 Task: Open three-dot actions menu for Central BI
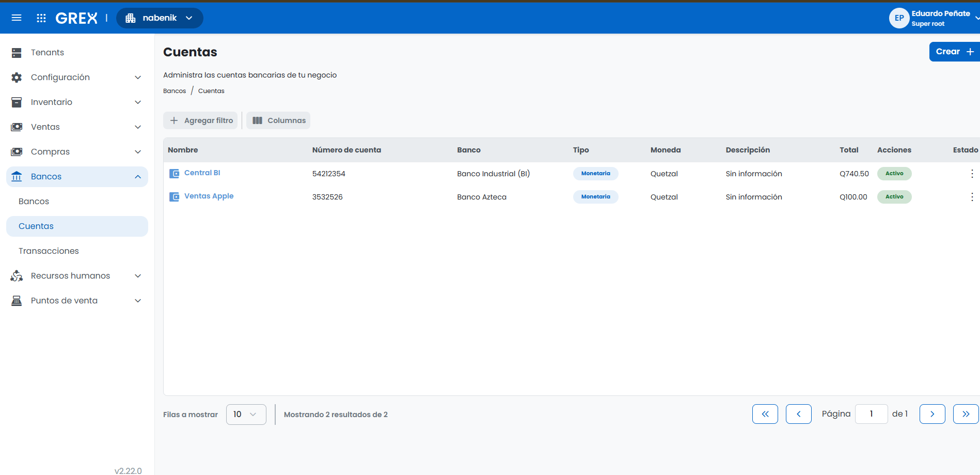(x=972, y=174)
